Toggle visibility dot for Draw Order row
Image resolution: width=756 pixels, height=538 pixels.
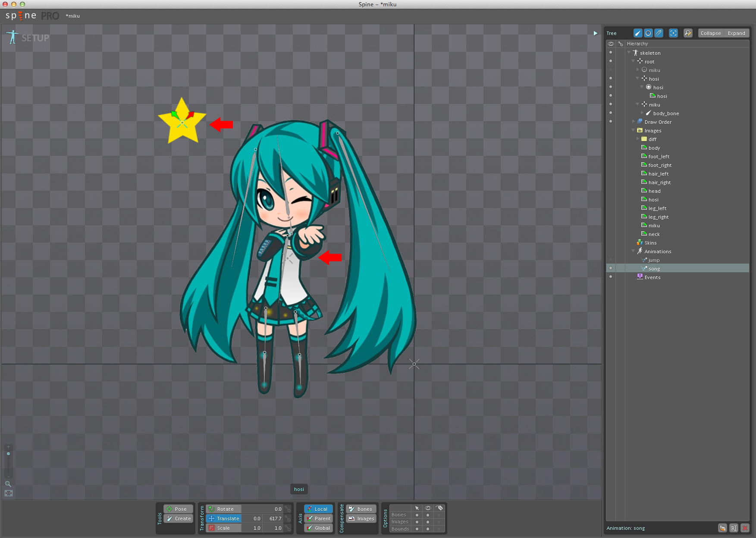point(611,122)
